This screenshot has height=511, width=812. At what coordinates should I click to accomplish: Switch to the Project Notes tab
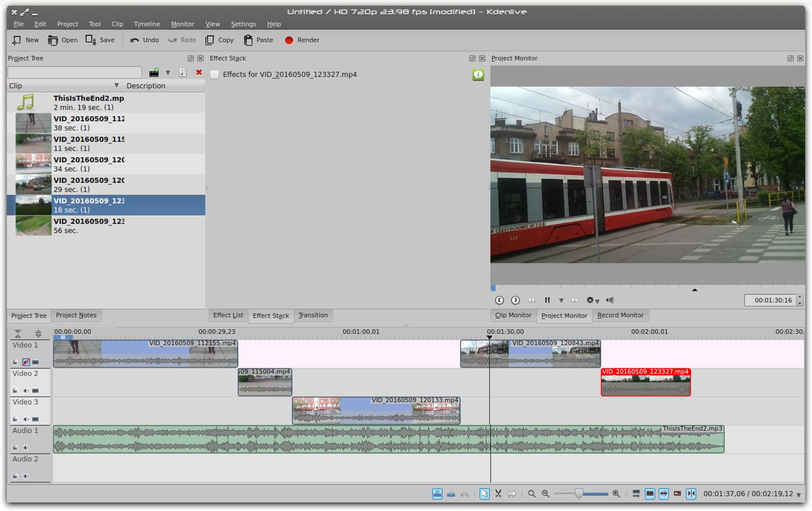(76, 315)
